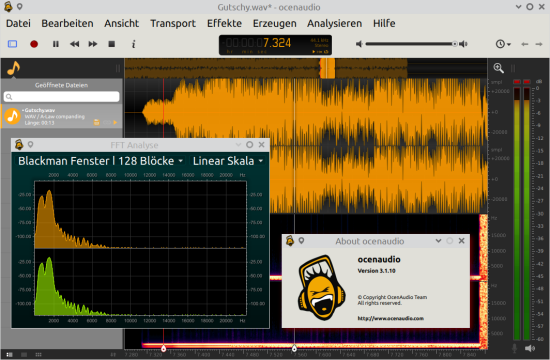Viewport: 550px width, 360px height.
Task: Click the play arrow on the Gutschy.wav row
Action: coord(115,122)
